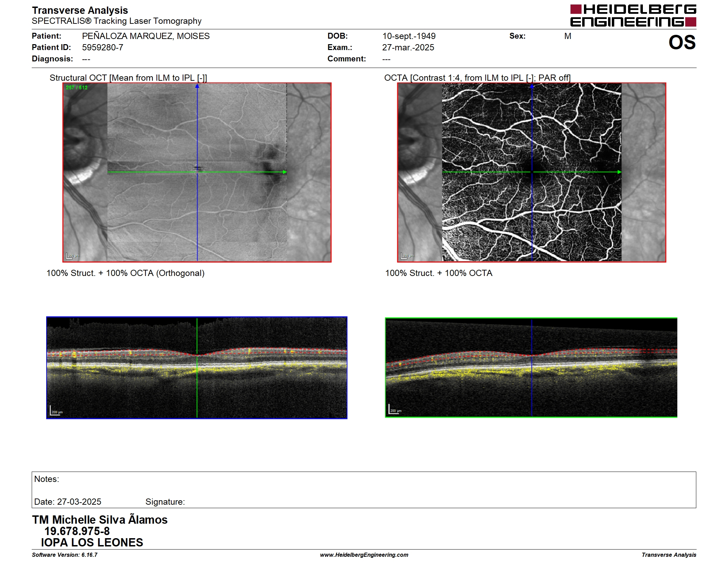Screen dimensions: 728x563
Task: Click the DOB value 10-sept.-1949
Action: [x=409, y=36]
